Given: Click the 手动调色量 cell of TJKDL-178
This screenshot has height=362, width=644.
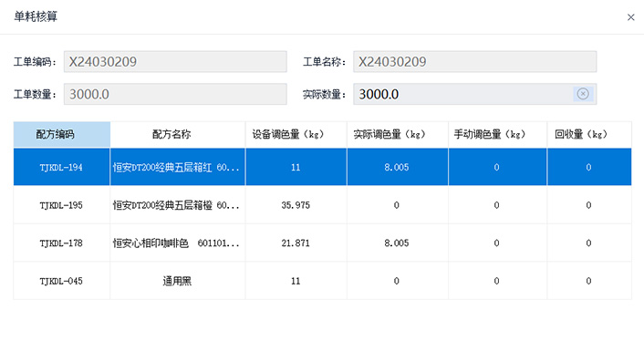Looking at the screenshot, I should click(x=497, y=243).
